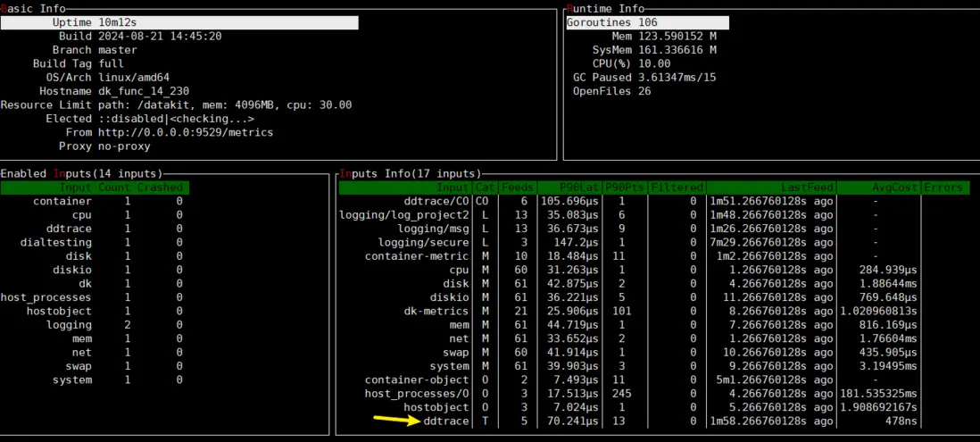Select the host_processes/O input row

(417, 394)
